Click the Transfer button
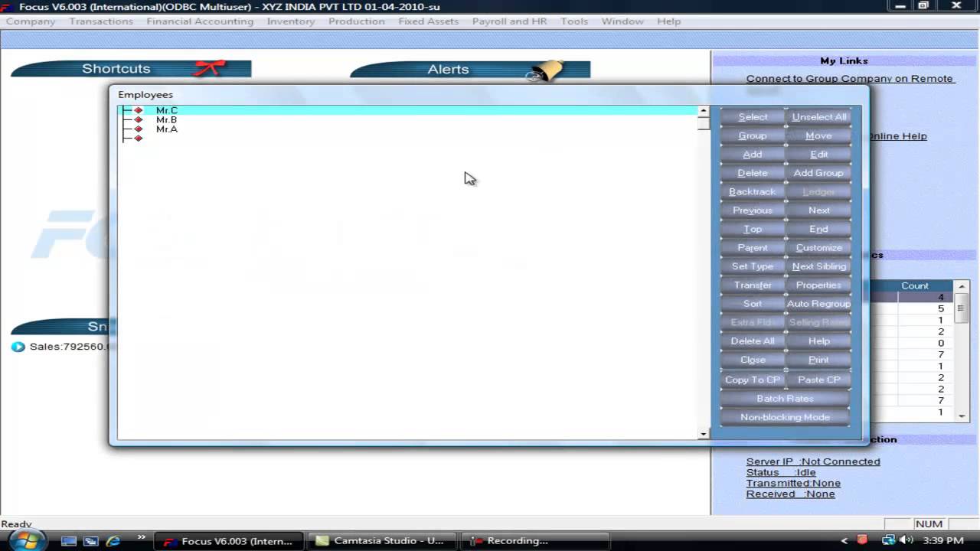The width and height of the screenshot is (980, 551). pyautogui.click(x=753, y=285)
